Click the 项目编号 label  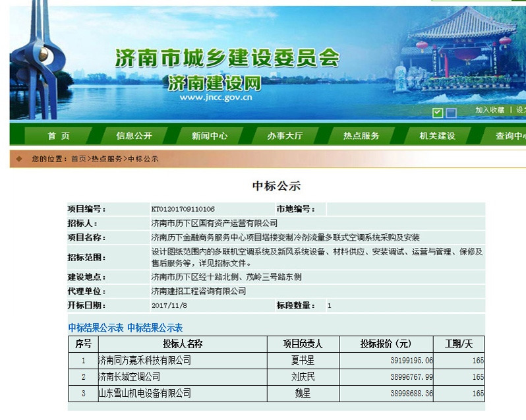(x=86, y=209)
